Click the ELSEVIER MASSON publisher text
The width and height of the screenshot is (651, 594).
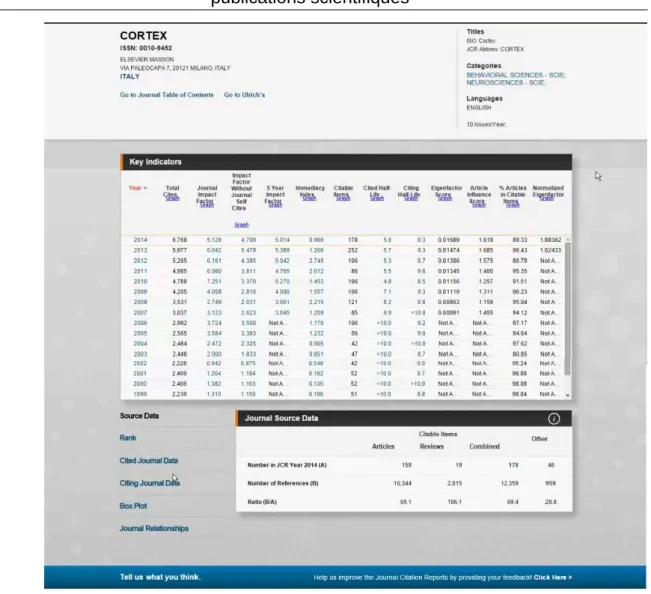pyautogui.click(x=147, y=59)
